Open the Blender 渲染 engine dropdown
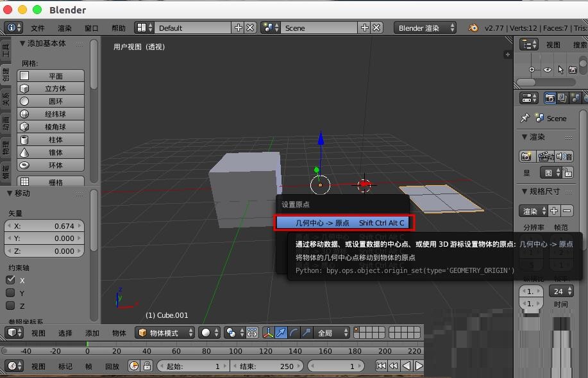Viewport: 588px width, 378px height. tap(425, 28)
